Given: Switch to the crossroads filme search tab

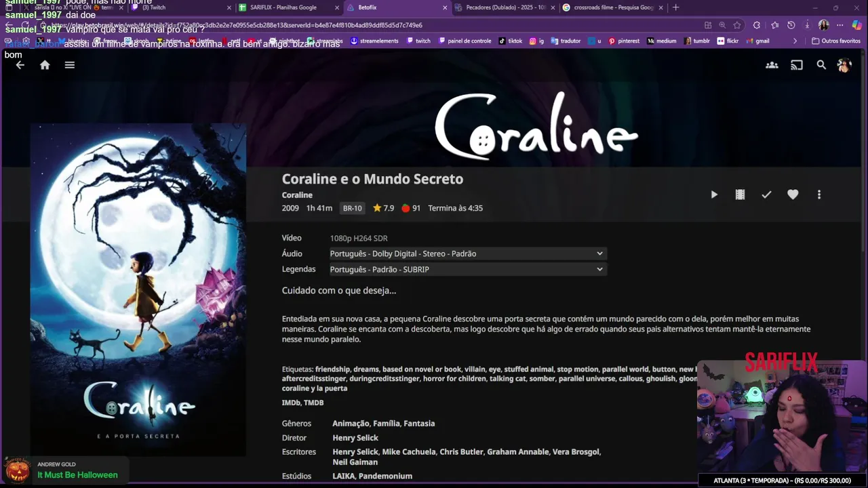Looking at the screenshot, I should coord(614,7).
